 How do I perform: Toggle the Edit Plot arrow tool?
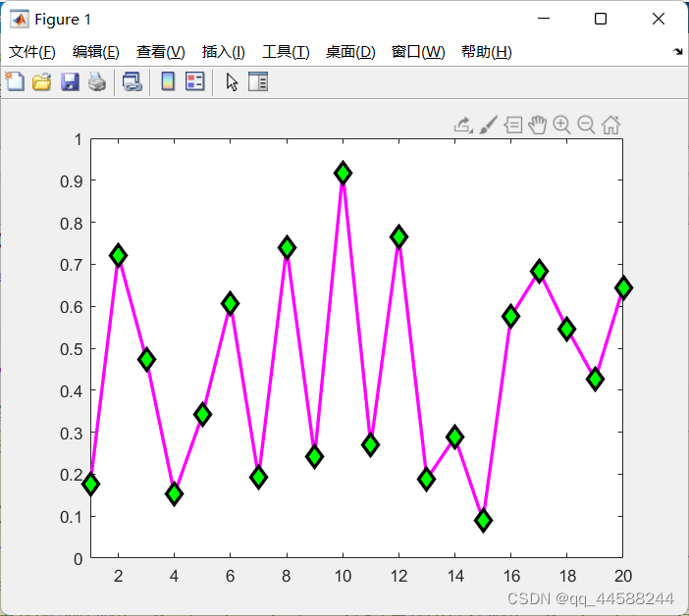pos(232,82)
